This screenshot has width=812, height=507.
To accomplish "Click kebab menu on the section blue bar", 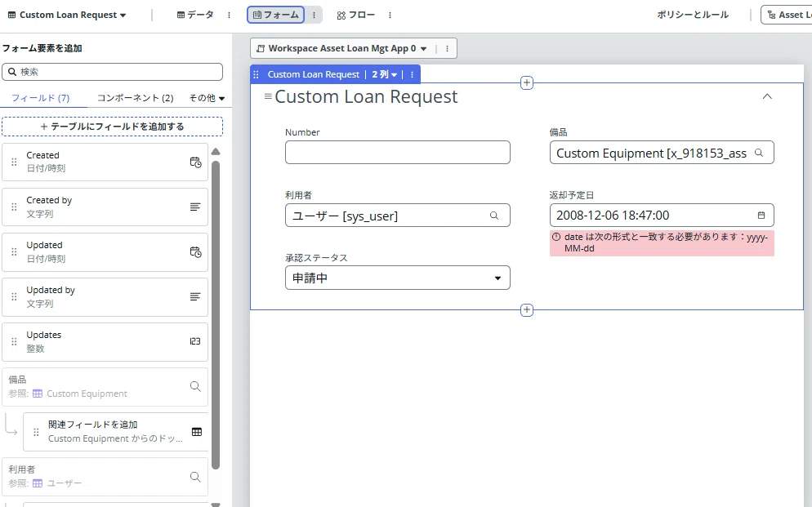I will pyautogui.click(x=413, y=74).
